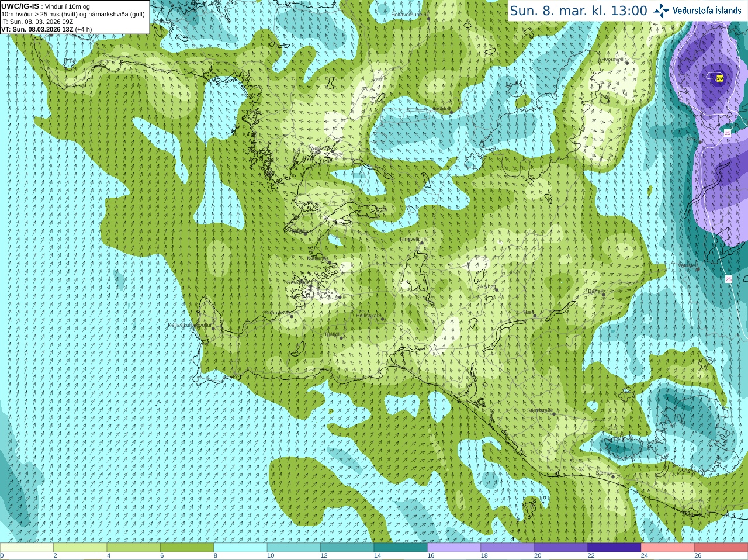Pick the 18–20 m/s light purple legend swatch

pyautogui.click(x=507, y=548)
